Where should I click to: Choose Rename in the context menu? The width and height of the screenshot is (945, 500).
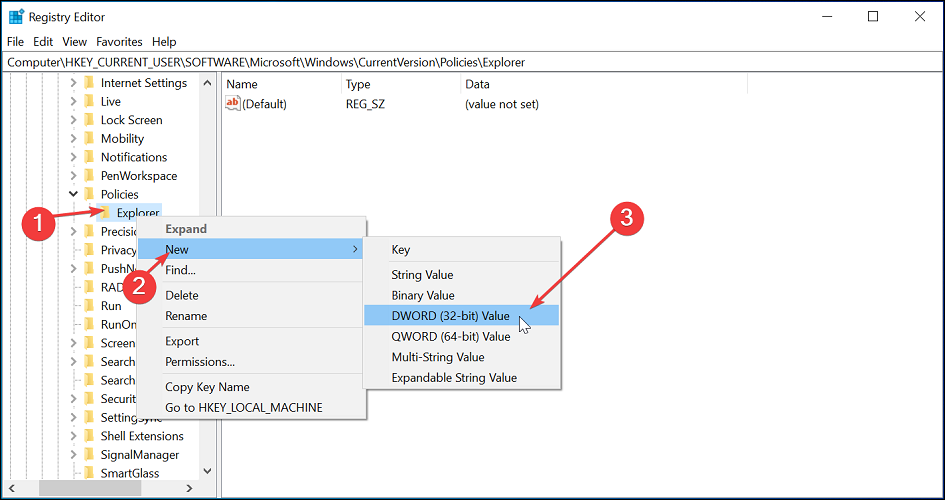point(251,316)
